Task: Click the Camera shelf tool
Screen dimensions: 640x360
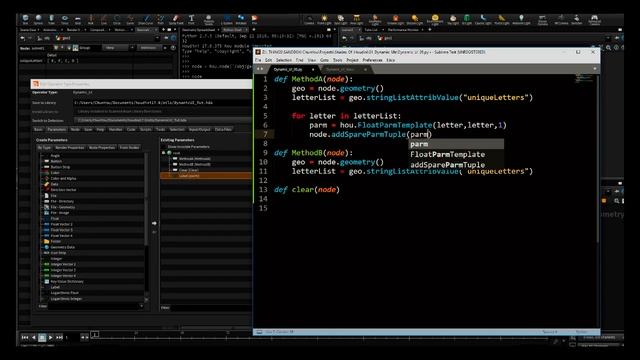Action: click(x=309, y=20)
